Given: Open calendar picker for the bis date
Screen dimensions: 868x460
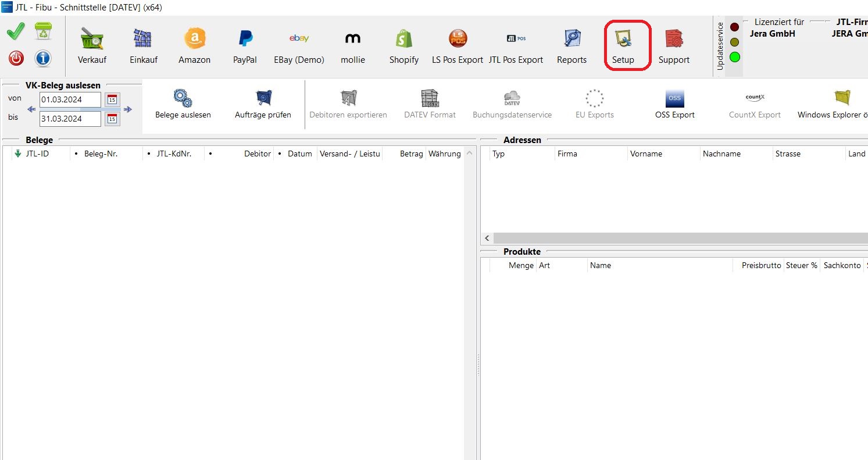Looking at the screenshot, I should (112, 119).
